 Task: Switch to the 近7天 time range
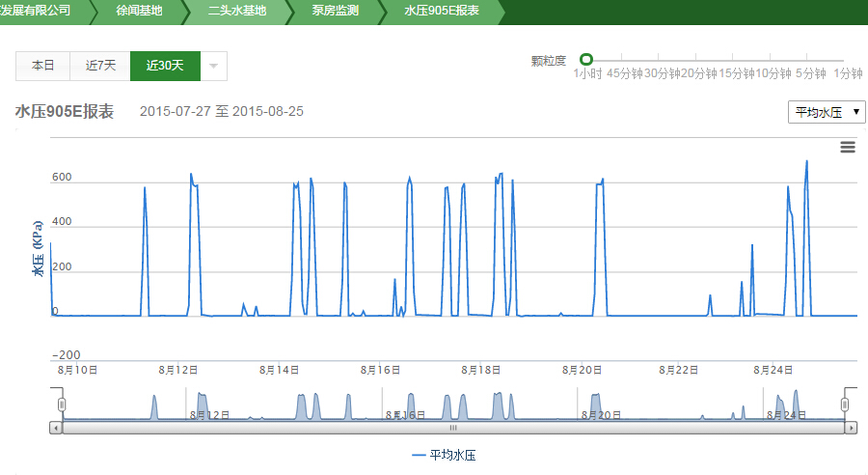tap(100, 66)
